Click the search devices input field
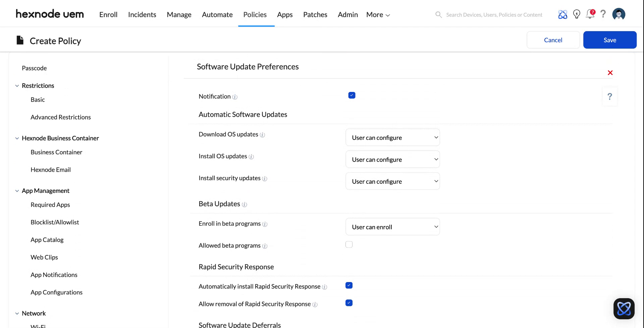The image size is (644, 328). tap(494, 15)
